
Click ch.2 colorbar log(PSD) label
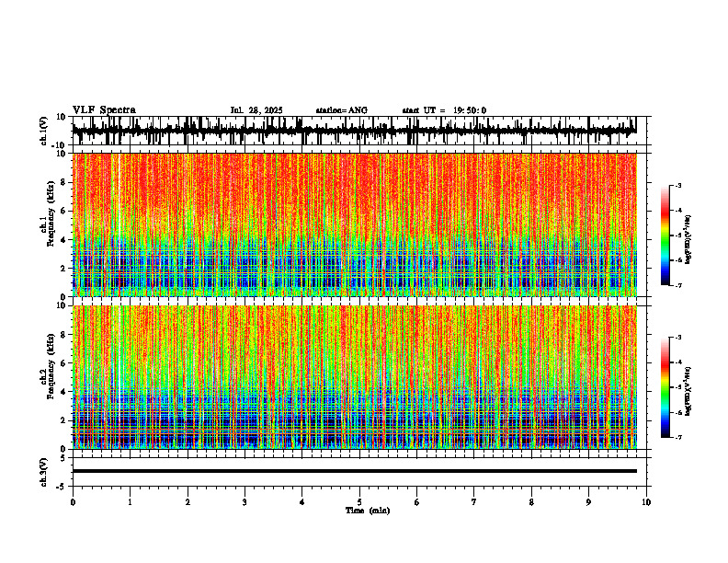click(x=688, y=391)
